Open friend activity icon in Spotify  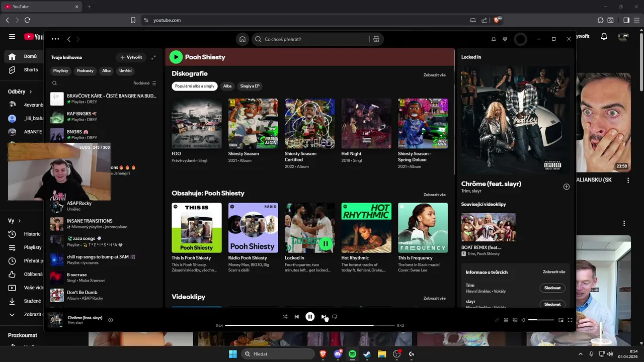tap(505, 39)
